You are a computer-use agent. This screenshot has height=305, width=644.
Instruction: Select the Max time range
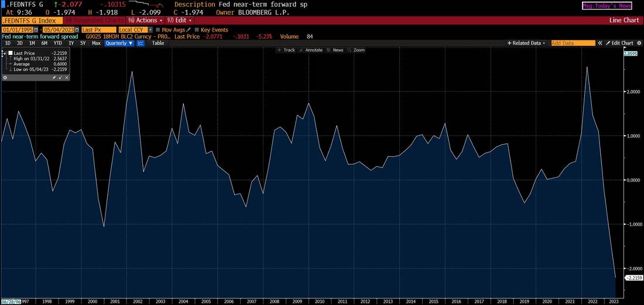[96, 43]
